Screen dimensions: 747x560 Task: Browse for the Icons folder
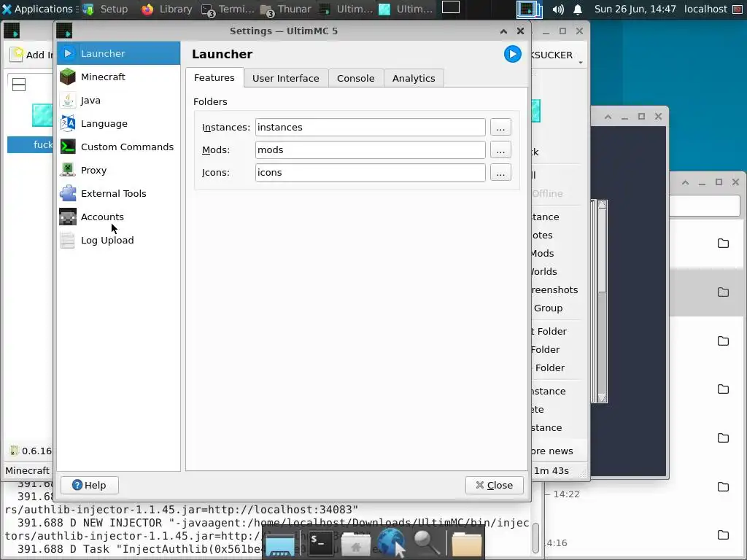[x=500, y=172]
